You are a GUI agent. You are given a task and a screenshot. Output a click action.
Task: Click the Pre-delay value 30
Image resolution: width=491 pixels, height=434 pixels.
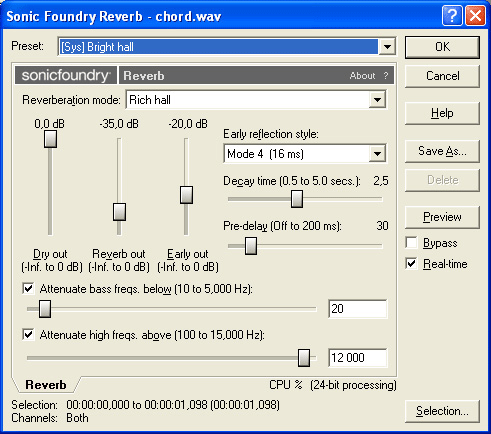[x=382, y=226]
